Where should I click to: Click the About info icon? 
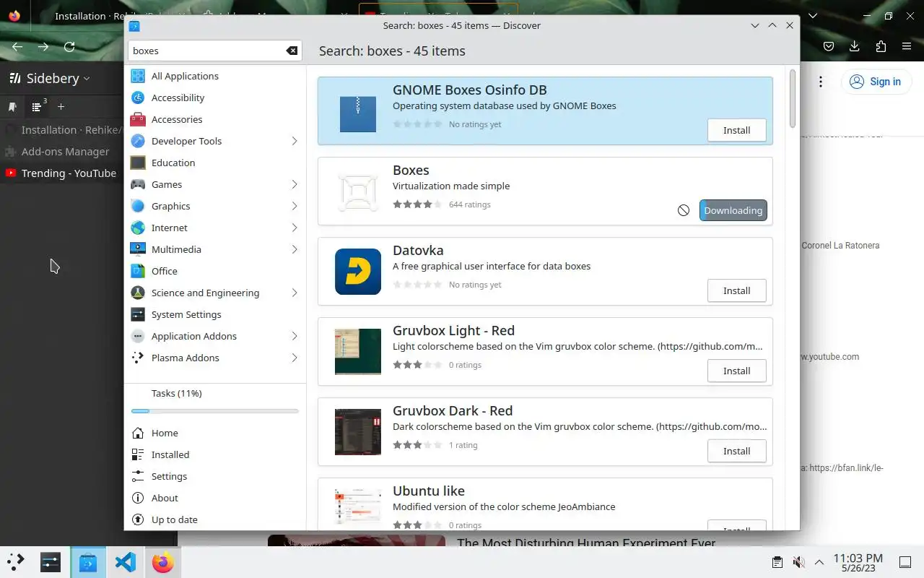coord(138,498)
